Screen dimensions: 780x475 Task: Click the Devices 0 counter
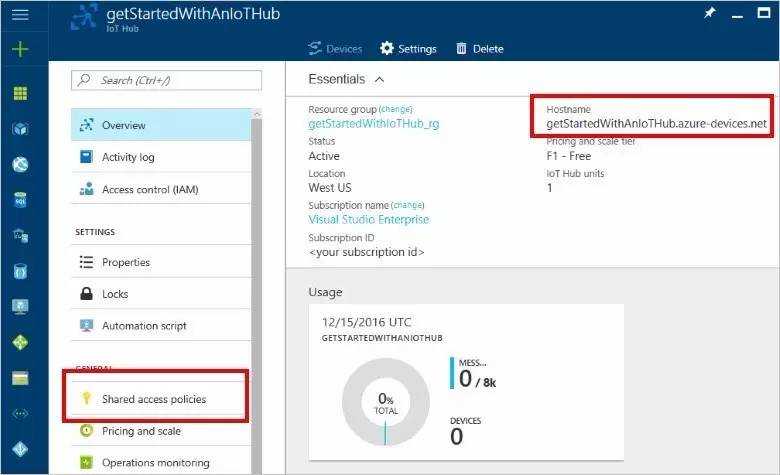(465, 431)
